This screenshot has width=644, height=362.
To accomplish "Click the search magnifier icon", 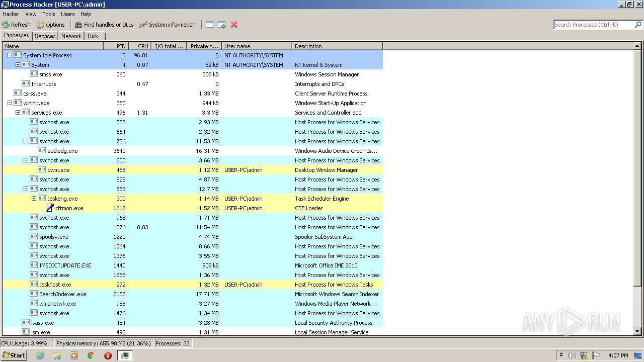I will [x=638, y=25].
